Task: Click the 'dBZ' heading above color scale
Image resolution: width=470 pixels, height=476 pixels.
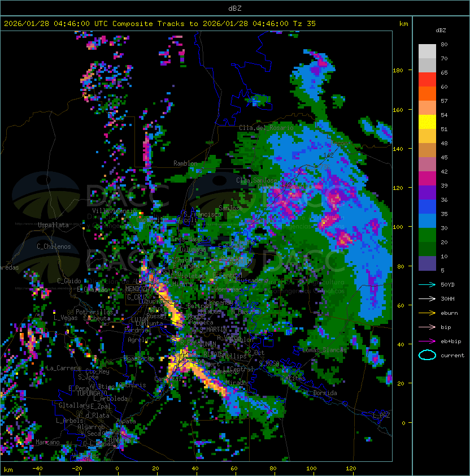Action: click(441, 31)
